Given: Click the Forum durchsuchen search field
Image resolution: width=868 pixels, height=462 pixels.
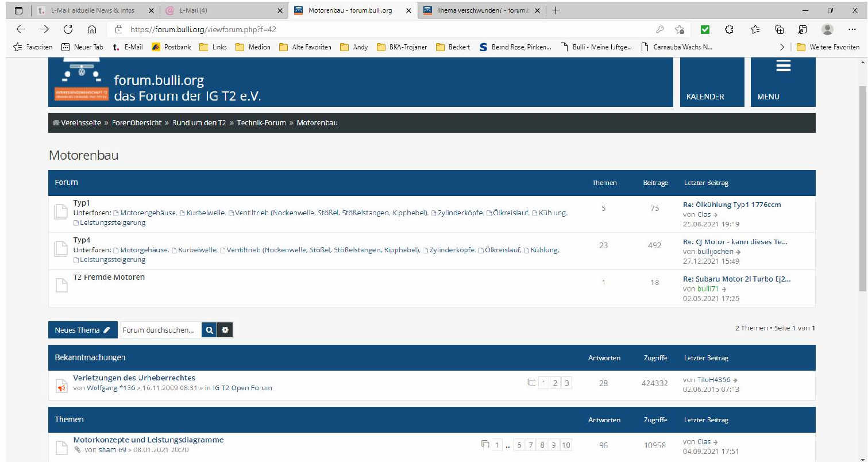Looking at the screenshot, I should (160, 330).
